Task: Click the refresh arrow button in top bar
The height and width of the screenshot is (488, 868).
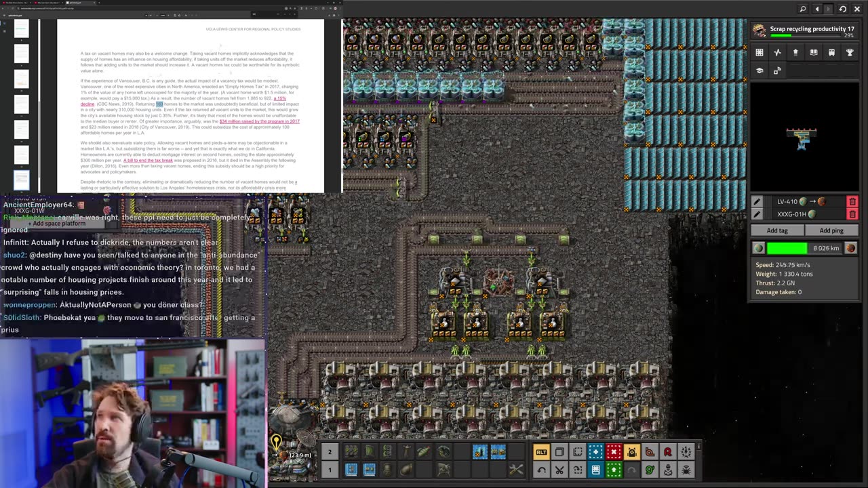Action: coord(843,9)
